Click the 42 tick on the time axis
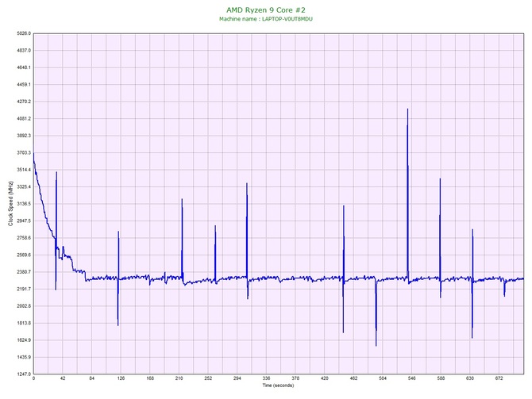The height and width of the screenshot is (399, 532). [x=63, y=378]
